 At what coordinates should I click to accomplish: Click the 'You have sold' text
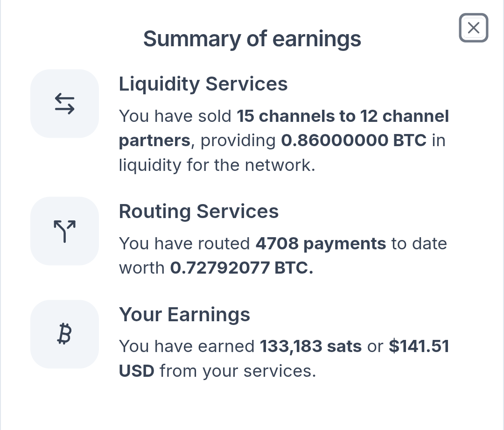pyautogui.click(x=175, y=116)
